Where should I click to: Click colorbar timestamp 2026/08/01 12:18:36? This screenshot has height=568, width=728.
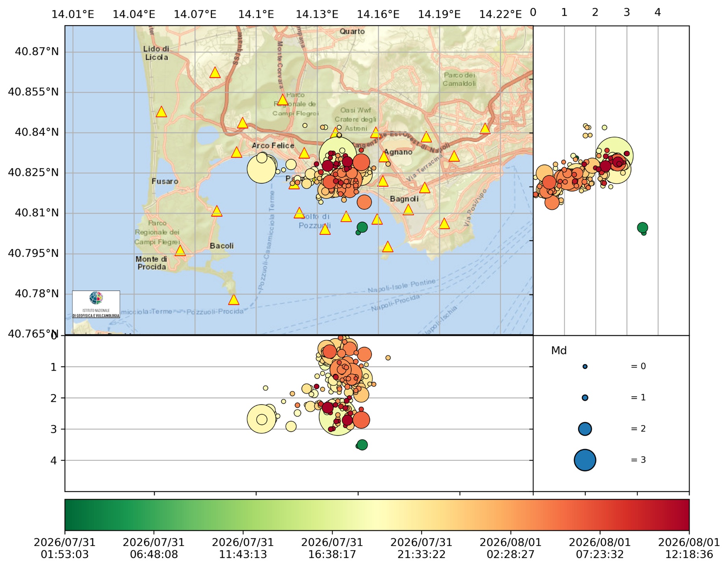tap(689, 548)
